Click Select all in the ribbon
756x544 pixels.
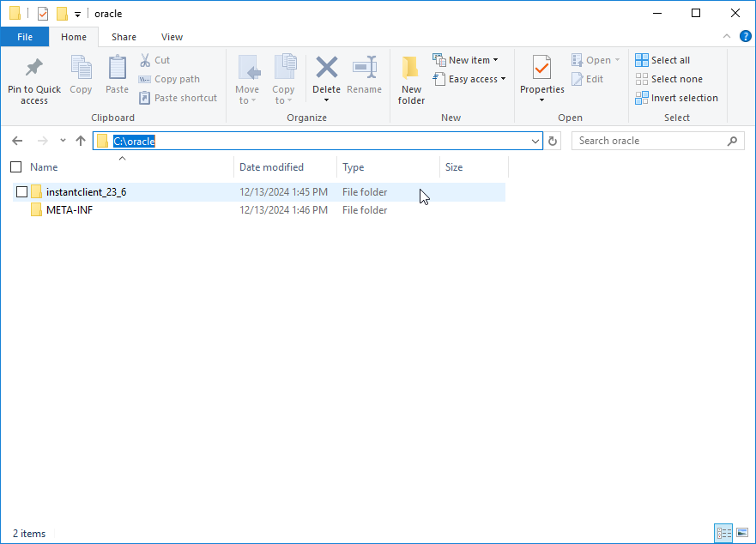[x=662, y=60]
